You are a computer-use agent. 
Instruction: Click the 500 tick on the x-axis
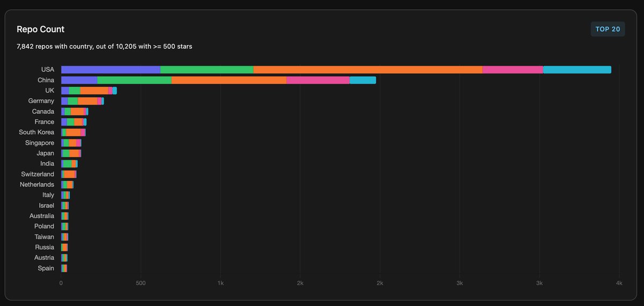(x=141, y=282)
